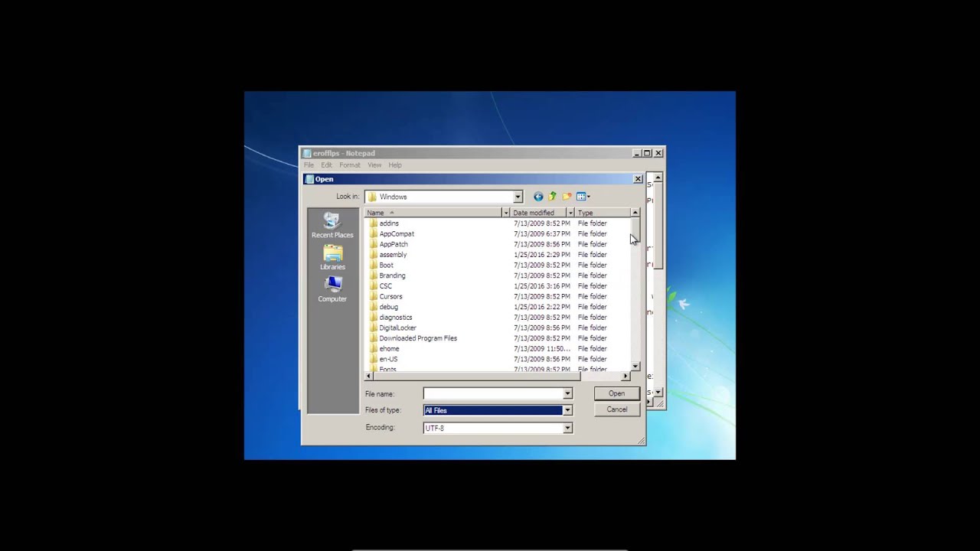Click the assembly date 1/25/2016 2:29 PM
This screenshot has width=980, height=551.
[541, 255]
